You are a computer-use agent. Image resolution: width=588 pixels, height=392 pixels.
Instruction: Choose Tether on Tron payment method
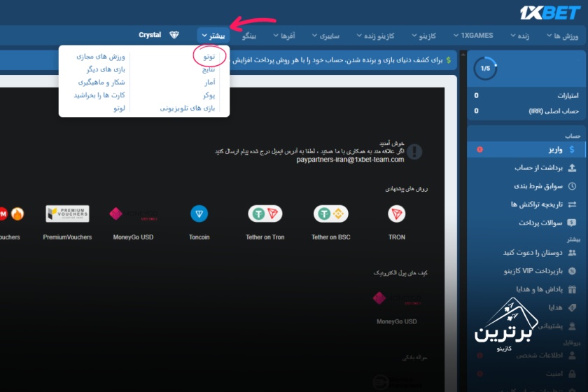pos(265,213)
